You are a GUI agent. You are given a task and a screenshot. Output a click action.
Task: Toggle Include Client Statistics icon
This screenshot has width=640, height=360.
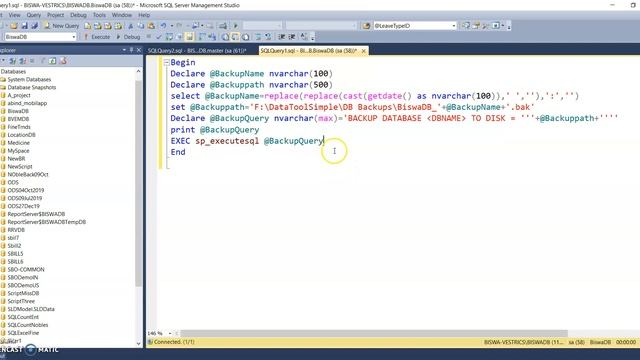212,37
